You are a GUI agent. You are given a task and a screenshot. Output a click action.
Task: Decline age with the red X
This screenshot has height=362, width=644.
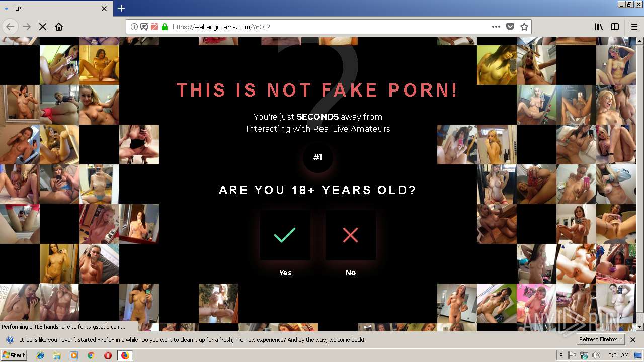coord(350,235)
